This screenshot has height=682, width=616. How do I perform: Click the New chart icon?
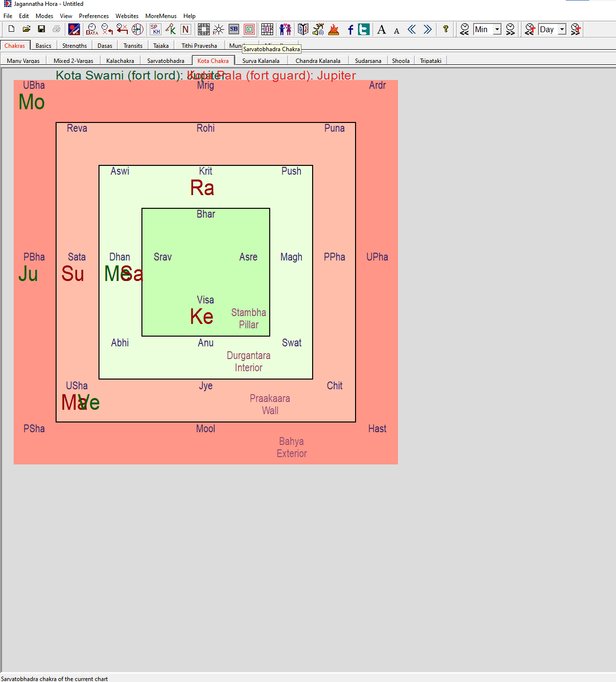(11, 29)
